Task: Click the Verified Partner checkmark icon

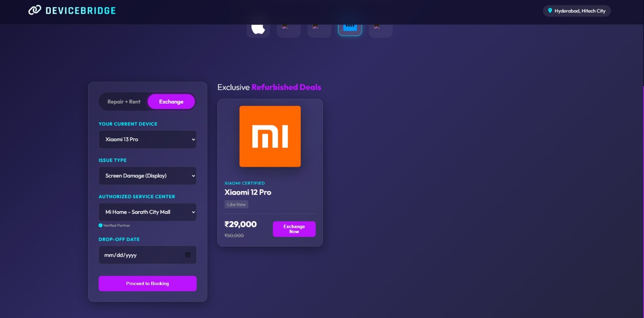Action: [101, 226]
